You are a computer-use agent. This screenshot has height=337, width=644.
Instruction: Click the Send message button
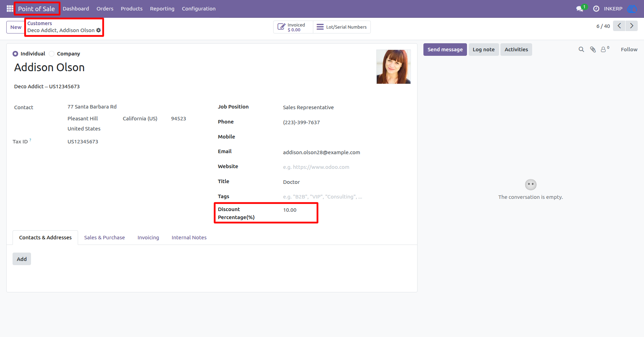pos(445,50)
